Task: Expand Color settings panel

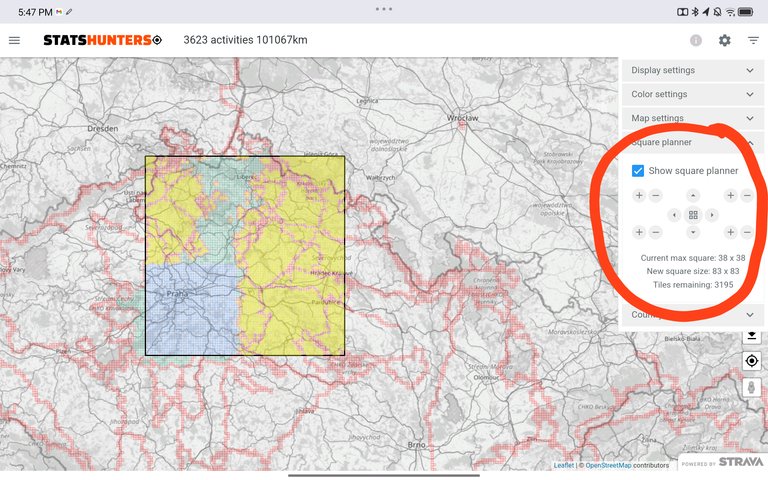Action: coord(691,94)
